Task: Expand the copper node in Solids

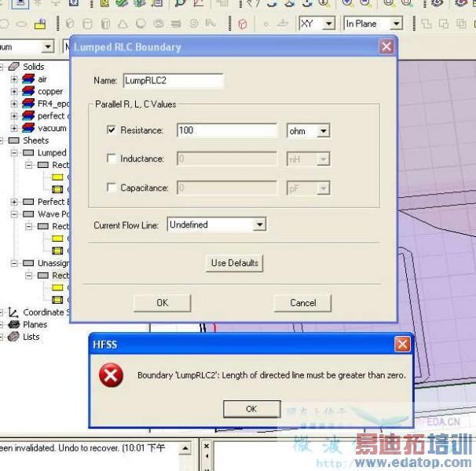Action: click(x=13, y=91)
